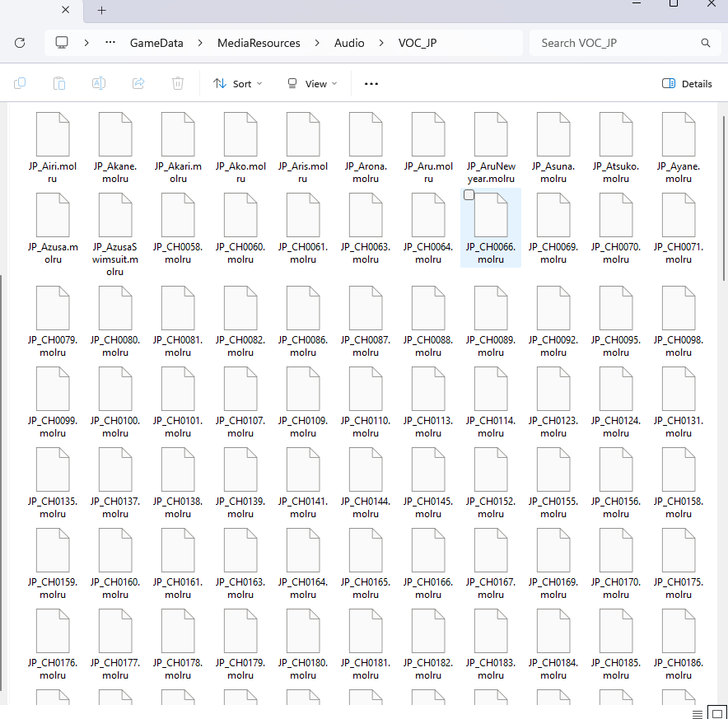
Task: Click the Paste toolbar icon
Action: click(59, 84)
